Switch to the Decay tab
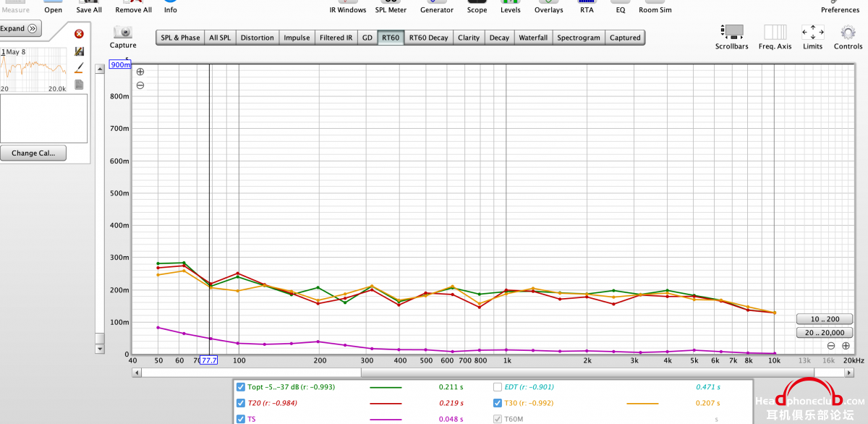Viewport: 868px width, 424px height. (499, 38)
